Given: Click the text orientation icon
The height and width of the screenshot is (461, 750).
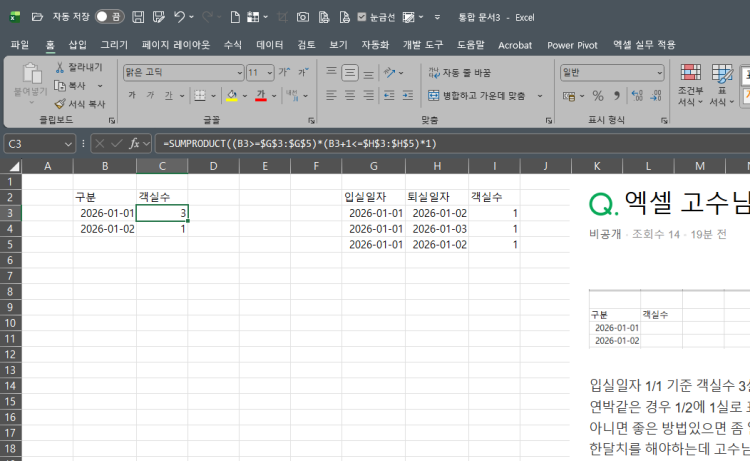Looking at the screenshot, I should 390,73.
